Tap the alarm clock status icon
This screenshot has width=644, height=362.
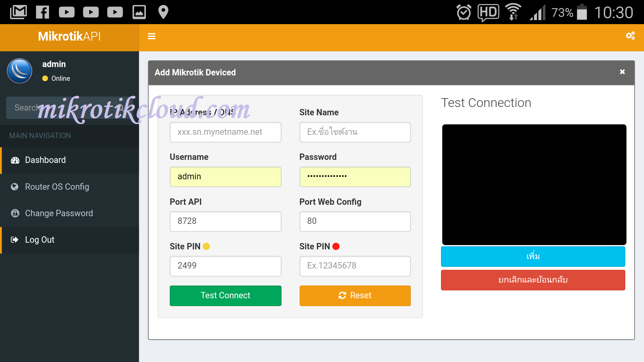click(464, 12)
